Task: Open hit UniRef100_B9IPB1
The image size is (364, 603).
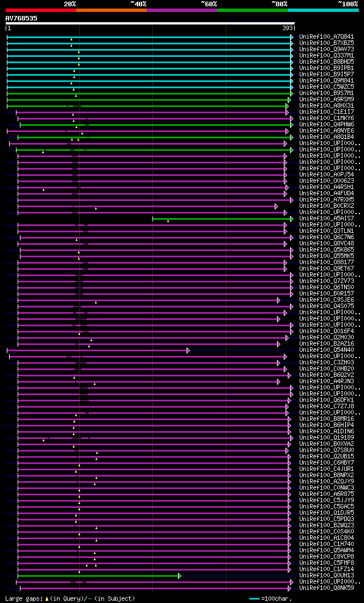Action: (327, 68)
